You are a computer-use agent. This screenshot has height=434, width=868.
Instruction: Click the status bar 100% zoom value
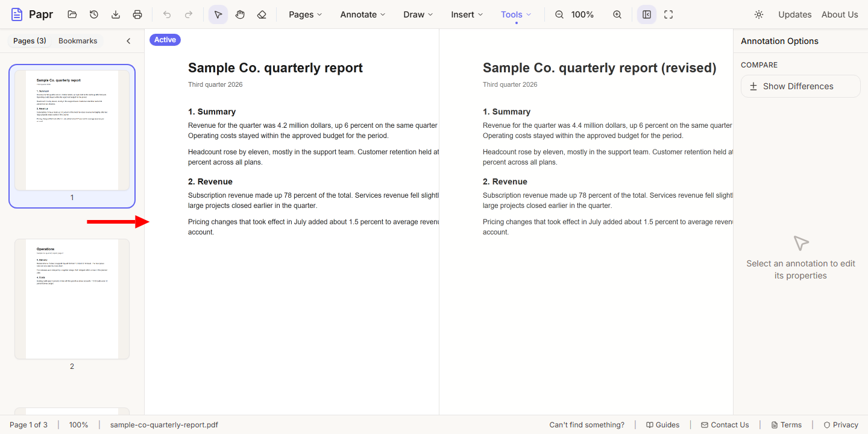[78, 425]
